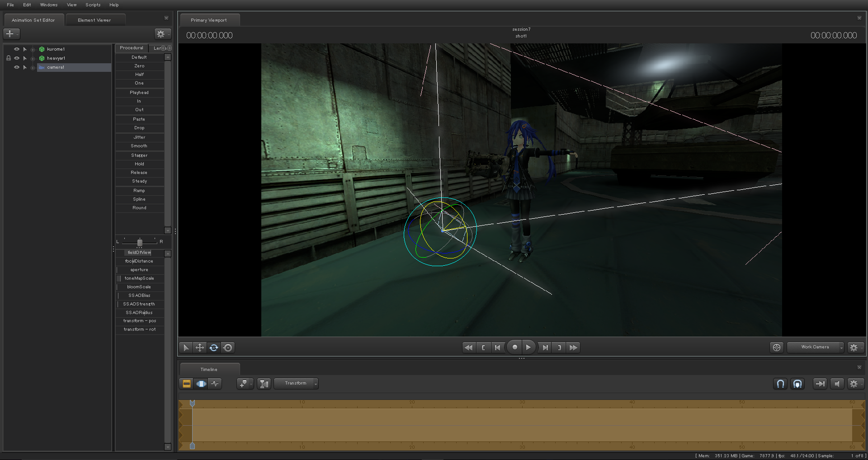Unlock the heavyar1 animation set
The image size is (868, 460).
click(x=8, y=58)
